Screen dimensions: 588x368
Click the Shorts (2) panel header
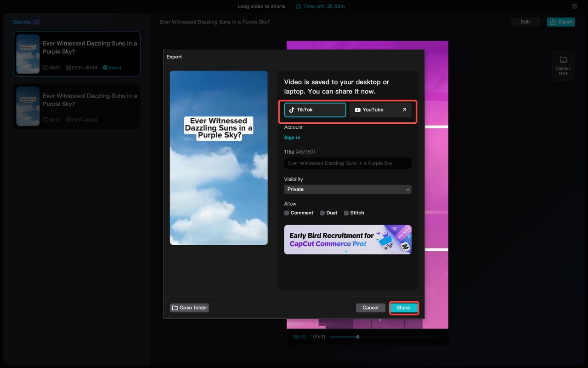pos(26,22)
